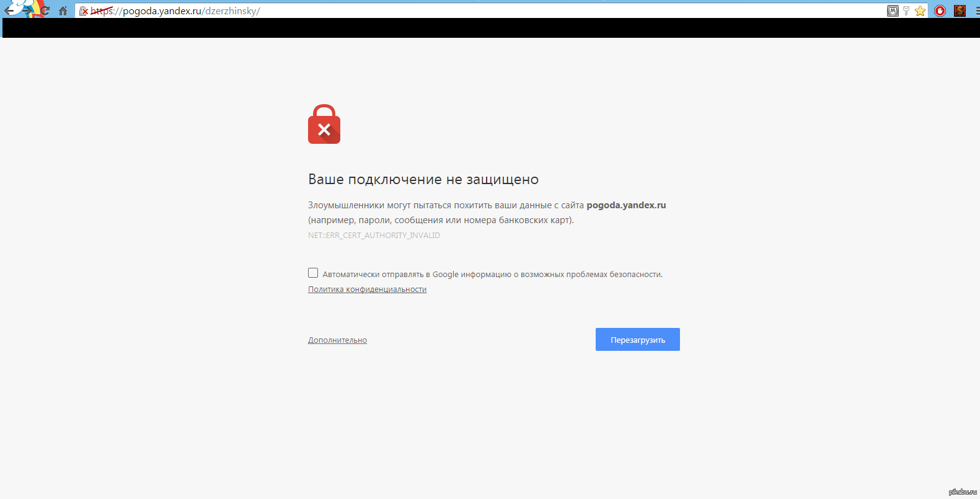Click the Перезагрузить button
The width and height of the screenshot is (980, 499).
[637, 340]
